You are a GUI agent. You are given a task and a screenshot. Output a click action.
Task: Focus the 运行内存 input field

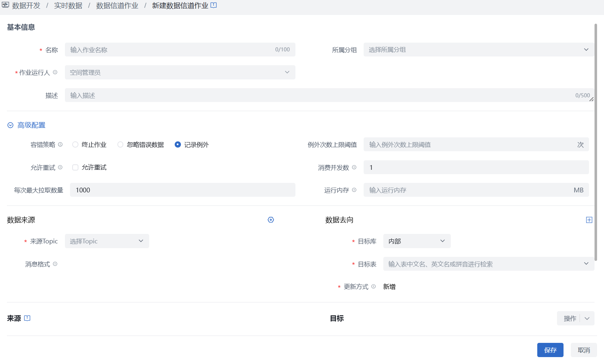click(x=476, y=190)
